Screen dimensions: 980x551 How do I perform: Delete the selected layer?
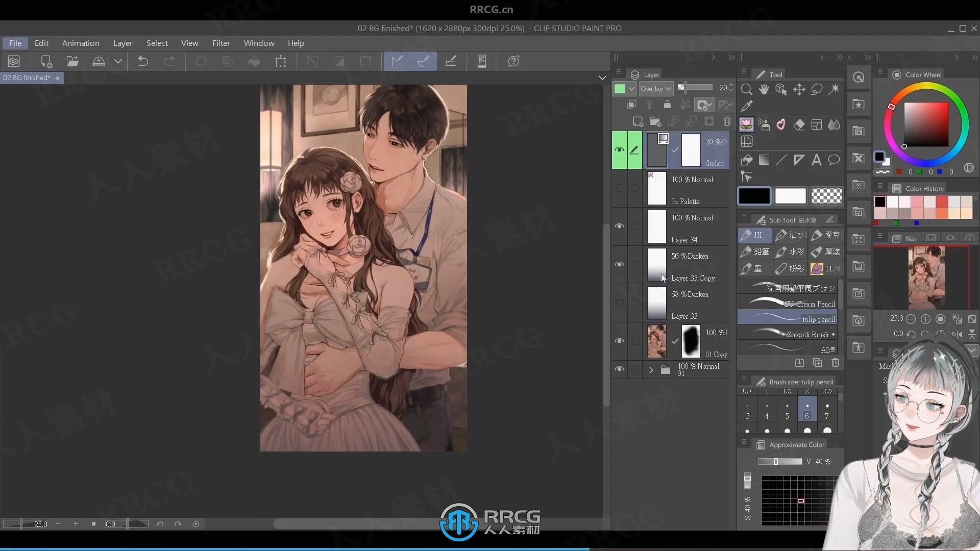tap(727, 121)
